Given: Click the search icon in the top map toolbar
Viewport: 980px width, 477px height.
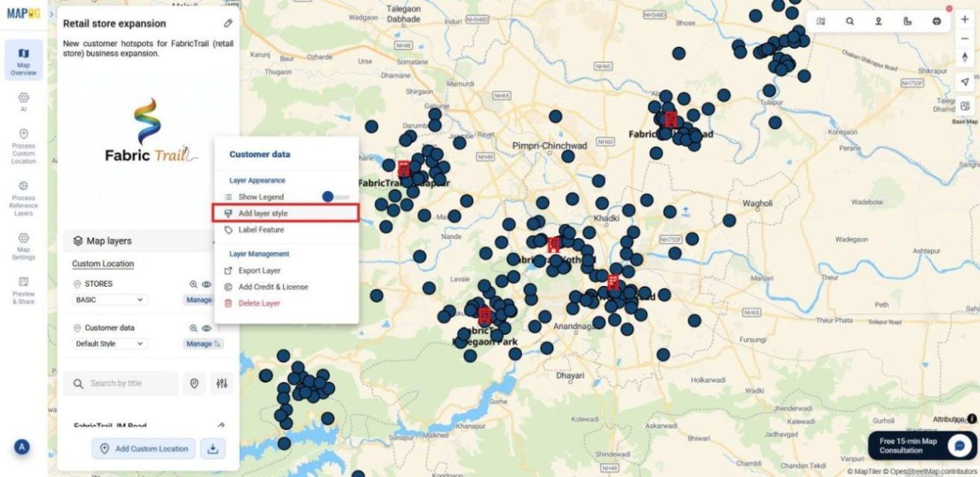Looking at the screenshot, I should [x=850, y=21].
